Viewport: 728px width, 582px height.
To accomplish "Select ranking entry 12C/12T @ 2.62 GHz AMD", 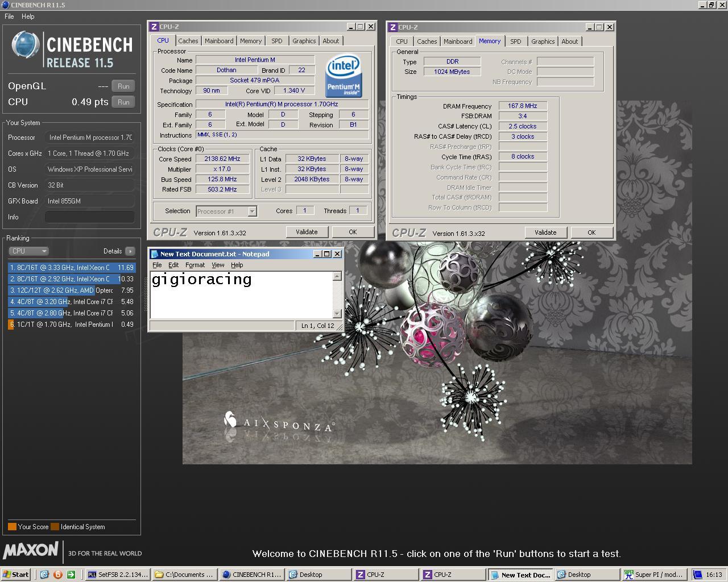I will tap(72, 290).
